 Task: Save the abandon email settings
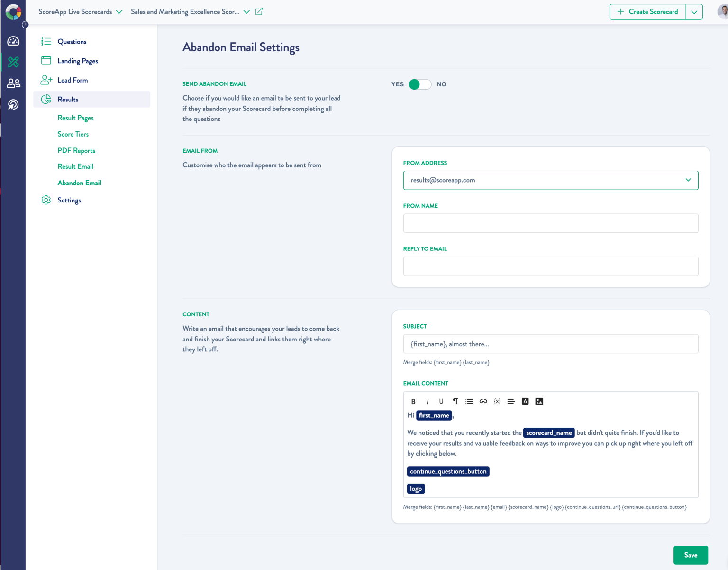point(691,555)
